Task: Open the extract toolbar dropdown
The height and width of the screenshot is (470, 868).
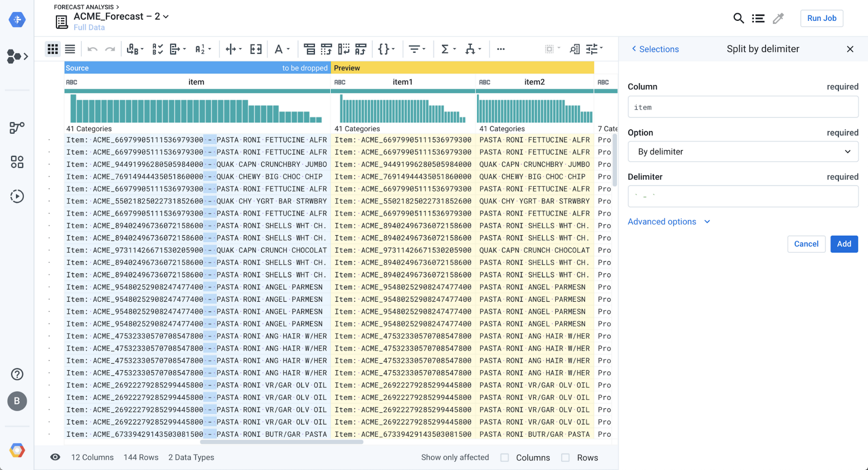Action: (178, 49)
